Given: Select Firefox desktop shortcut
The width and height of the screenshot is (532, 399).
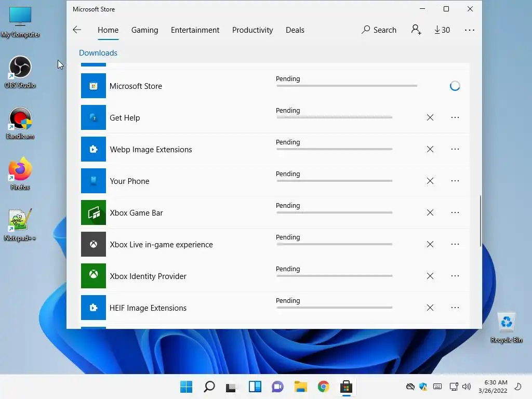Looking at the screenshot, I should [x=20, y=174].
